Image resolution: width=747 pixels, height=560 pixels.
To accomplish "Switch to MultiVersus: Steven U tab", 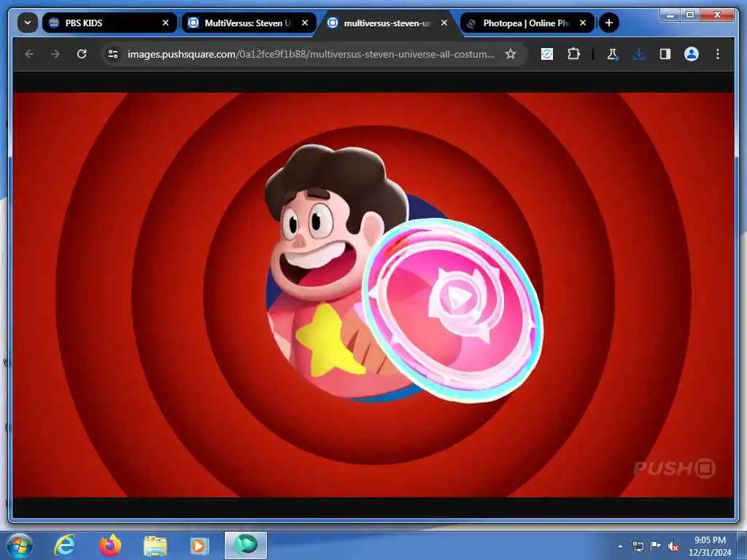I will (x=249, y=23).
